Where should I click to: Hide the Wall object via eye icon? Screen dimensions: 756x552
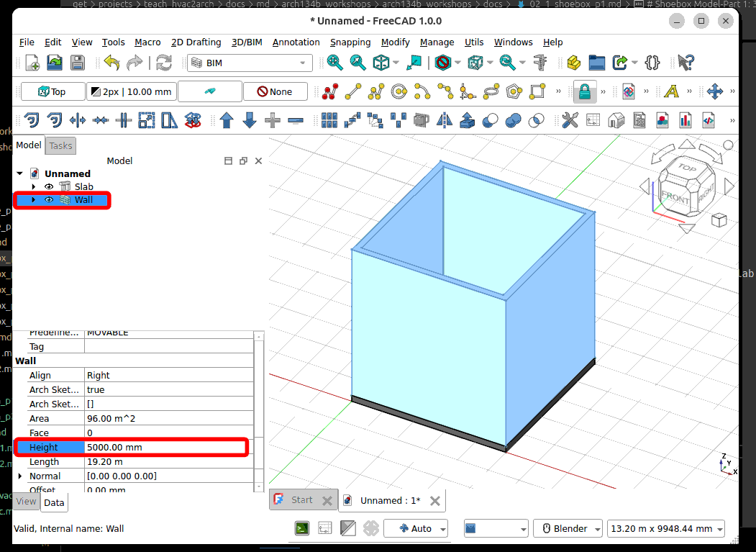point(50,200)
